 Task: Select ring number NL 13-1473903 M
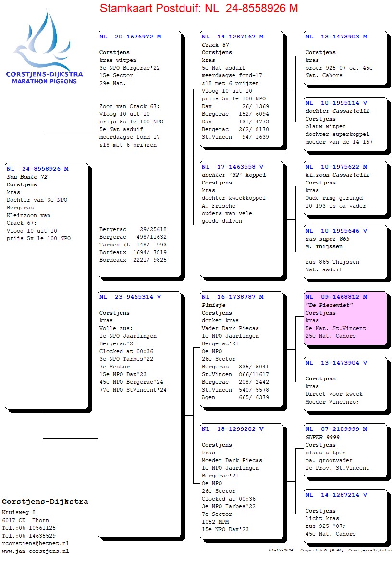336,37
